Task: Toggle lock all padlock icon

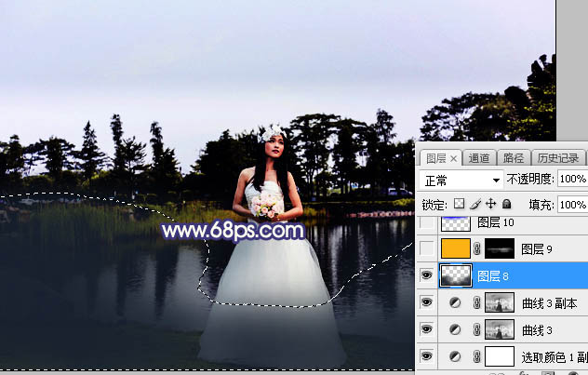Action: [x=507, y=204]
